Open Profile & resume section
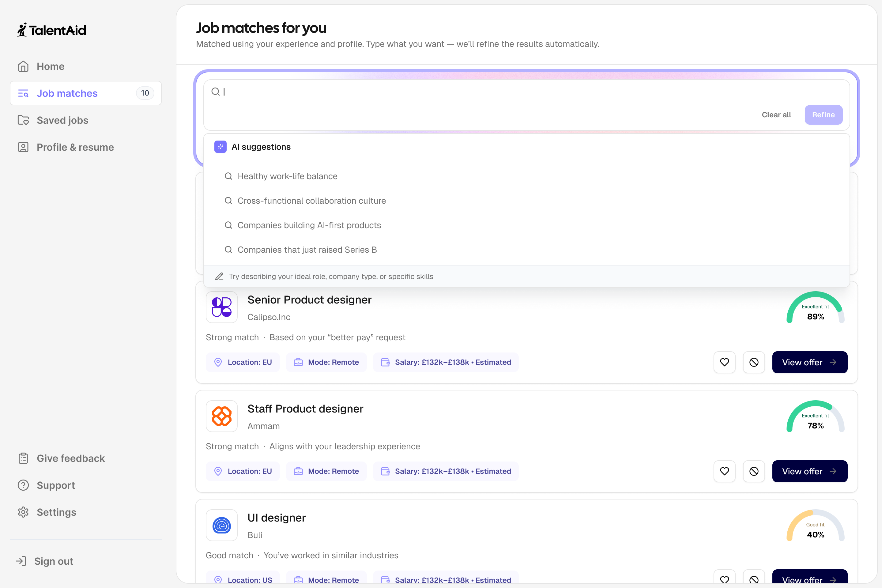882x588 pixels. click(75, 147)
